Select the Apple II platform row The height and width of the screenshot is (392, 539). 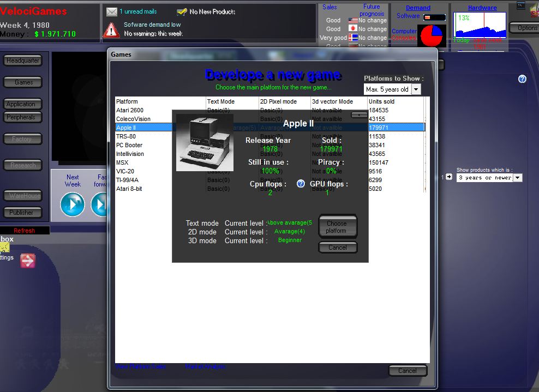click(270, 128)
